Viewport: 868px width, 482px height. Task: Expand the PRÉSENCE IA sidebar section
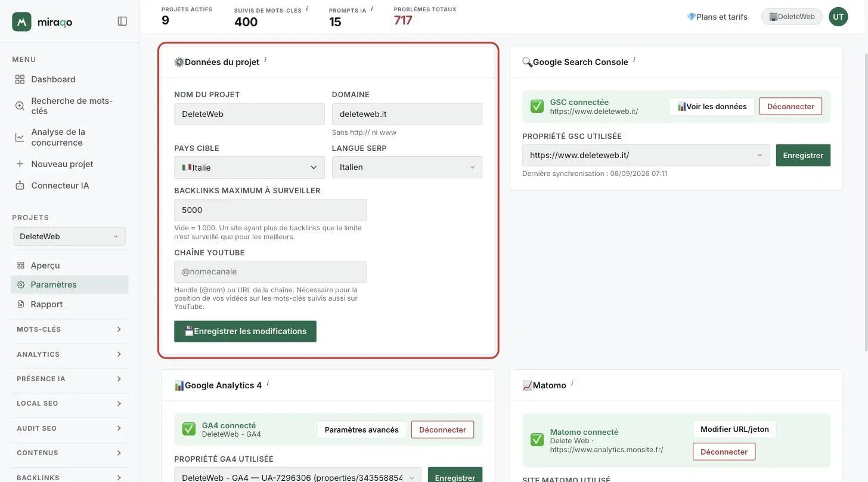(70, 379)
